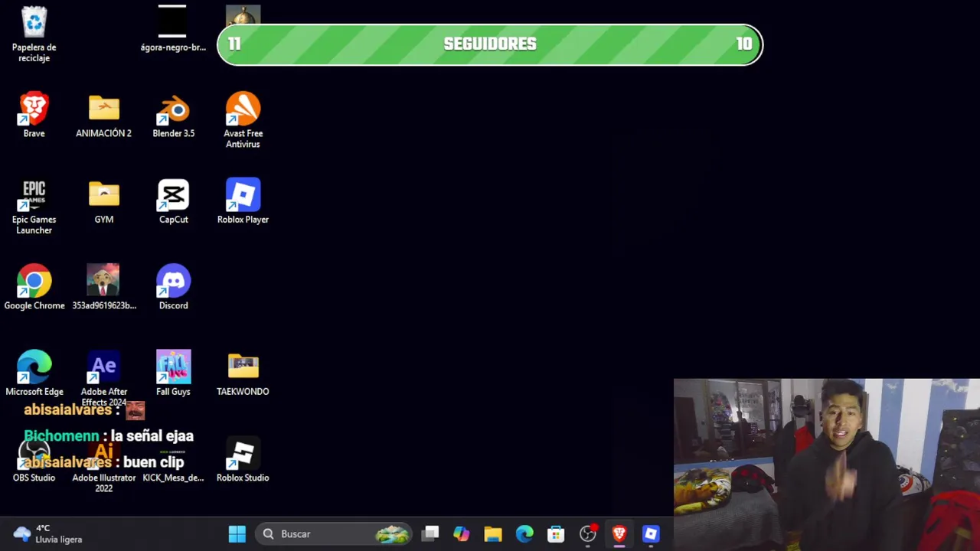Switch to Brave in the taskbar
Viewport: 980px width, 551px height.
pos(619,534)
